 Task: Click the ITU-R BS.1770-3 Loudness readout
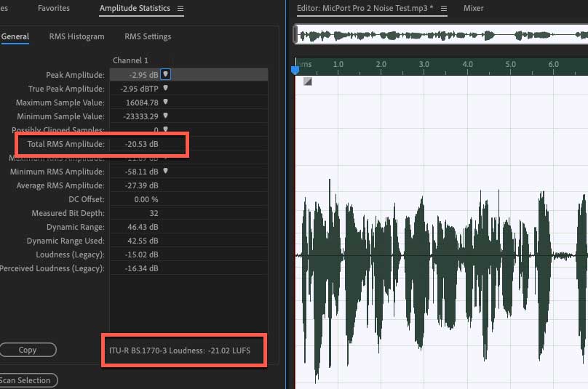180,350
